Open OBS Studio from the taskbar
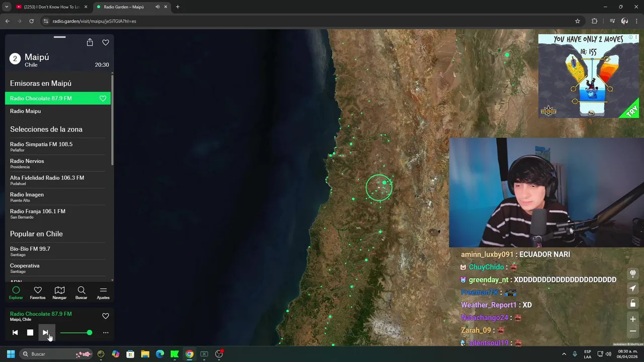Screen dimensions: 644x362 pos(219,354)
